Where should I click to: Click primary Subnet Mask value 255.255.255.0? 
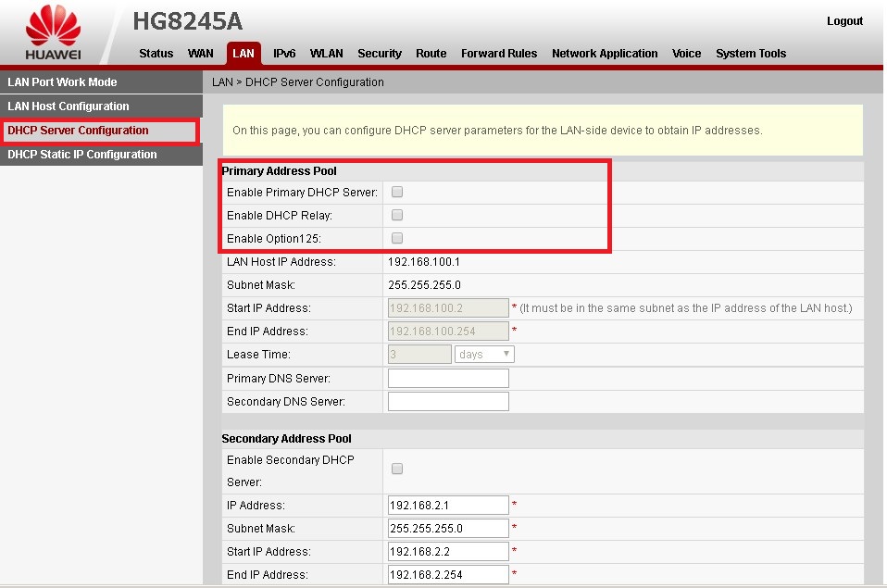424,285
